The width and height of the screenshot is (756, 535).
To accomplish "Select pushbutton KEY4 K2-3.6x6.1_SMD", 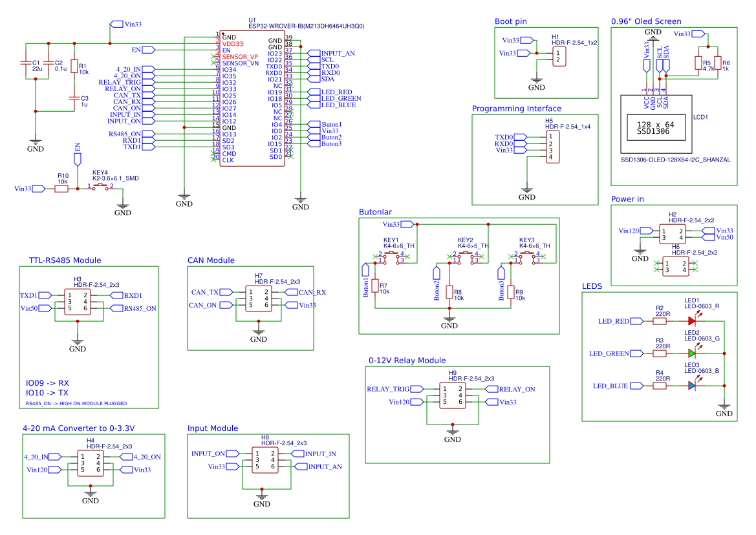I will 100,188.
